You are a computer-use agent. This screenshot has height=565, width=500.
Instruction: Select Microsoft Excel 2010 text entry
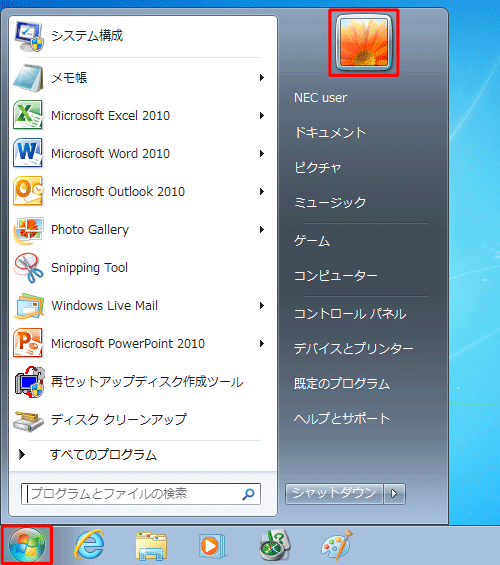click(110, 116)
